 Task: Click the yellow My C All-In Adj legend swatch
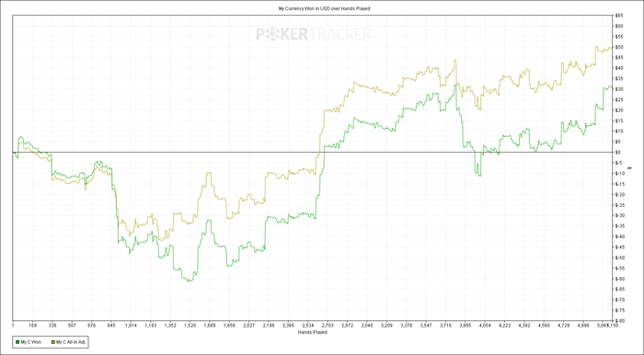(53, 341)
